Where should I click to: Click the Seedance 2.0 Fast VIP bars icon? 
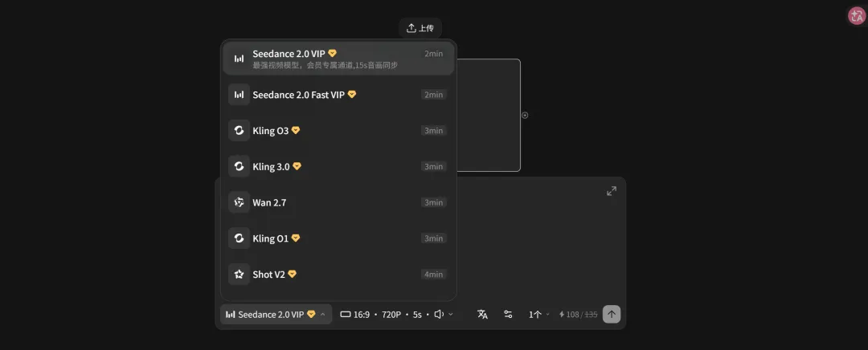pyautogui.click(x=240, y=95)
